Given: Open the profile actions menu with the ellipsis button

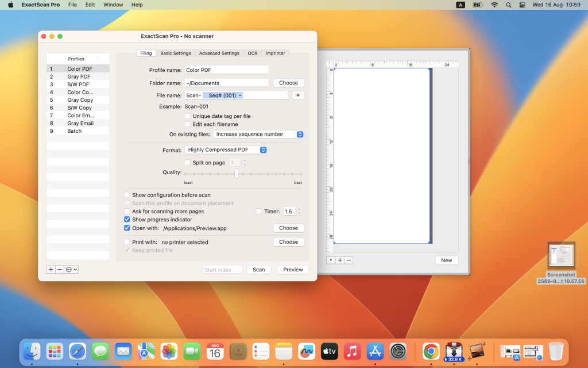Looking at the screenshot, I should tap(71, 269).
